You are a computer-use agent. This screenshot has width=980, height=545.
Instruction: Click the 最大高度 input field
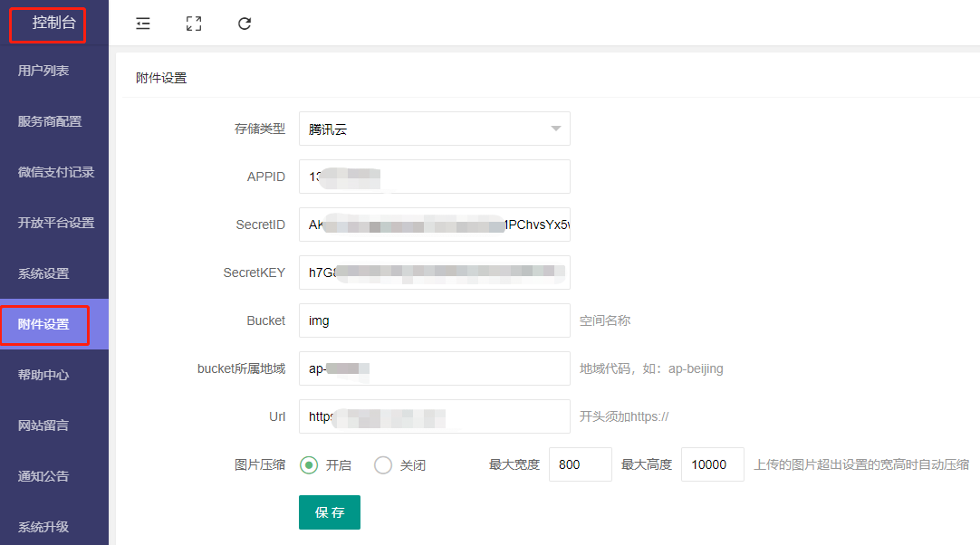click(x=712, y=464)
